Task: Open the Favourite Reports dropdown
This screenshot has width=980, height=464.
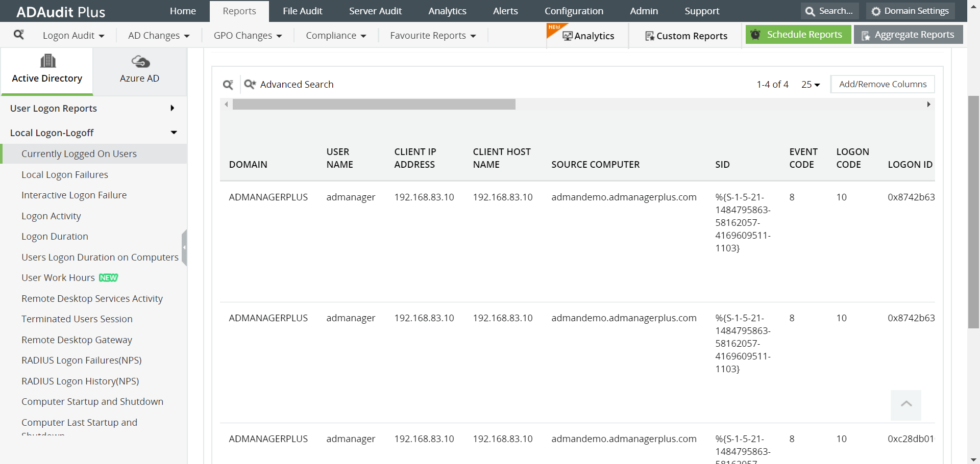Action: 433,36
